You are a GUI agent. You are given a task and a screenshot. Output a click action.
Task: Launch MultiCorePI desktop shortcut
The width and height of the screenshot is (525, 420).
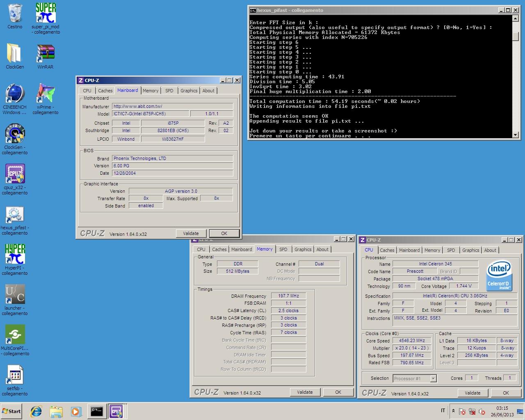pyautogui.click(x=15, y=340)
